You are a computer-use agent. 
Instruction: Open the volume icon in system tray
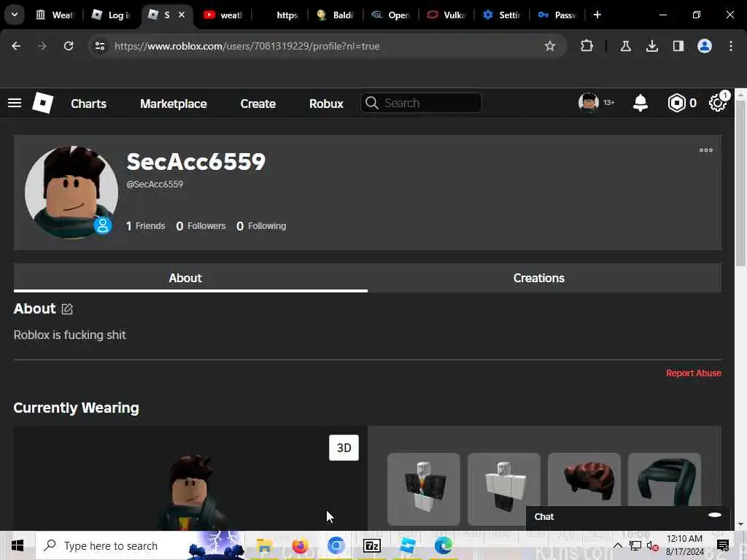pos(652,546)
